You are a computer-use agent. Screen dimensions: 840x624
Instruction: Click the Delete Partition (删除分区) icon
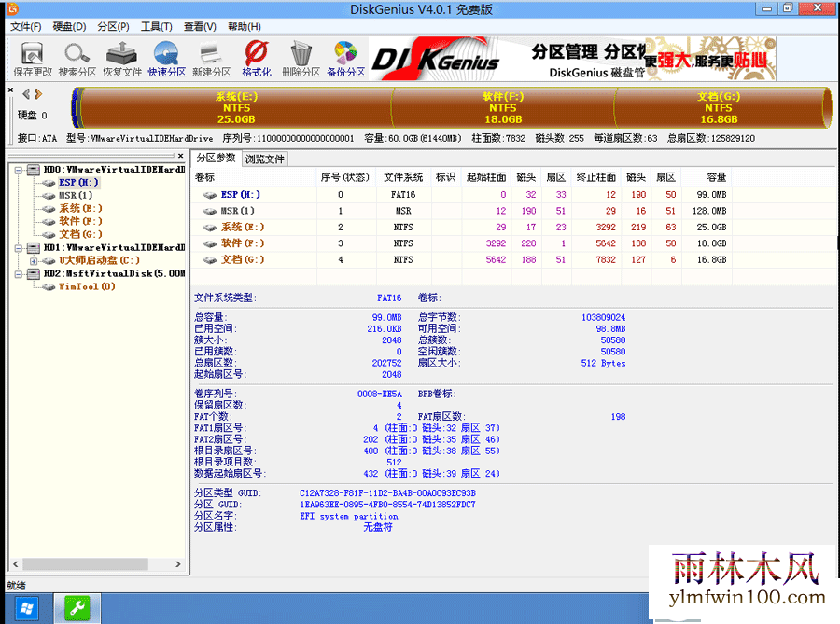(x=301, y=60)
